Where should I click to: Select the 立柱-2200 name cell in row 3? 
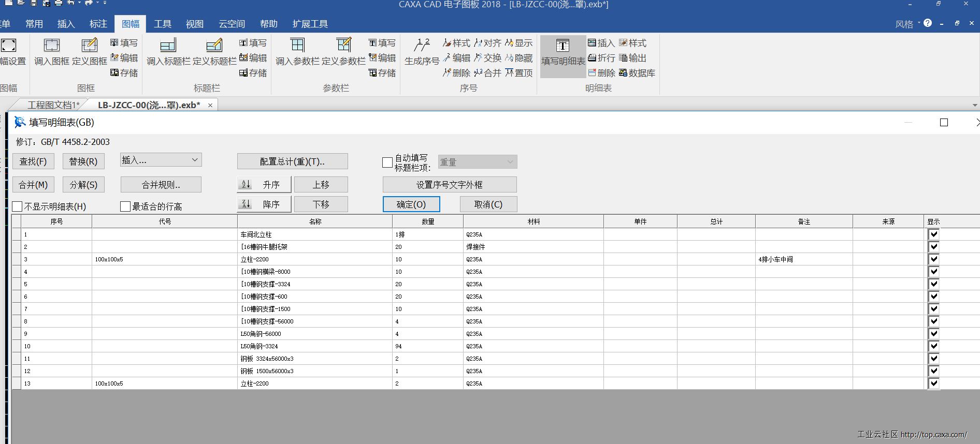[x=314, y=259]
